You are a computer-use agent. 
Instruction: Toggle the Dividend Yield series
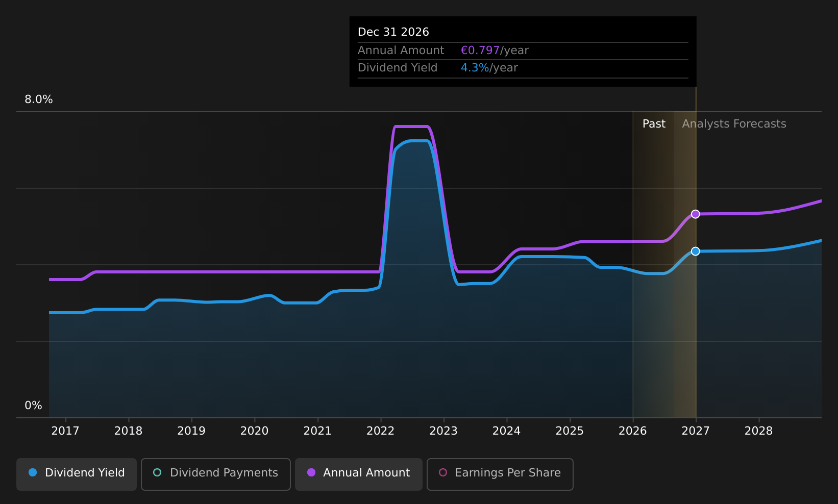coord(77,474)
